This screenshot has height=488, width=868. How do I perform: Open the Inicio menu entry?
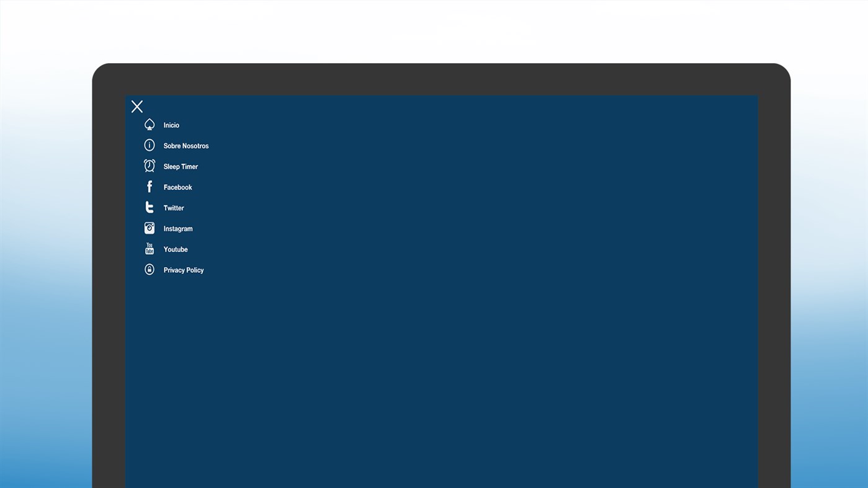click(171, 125)
